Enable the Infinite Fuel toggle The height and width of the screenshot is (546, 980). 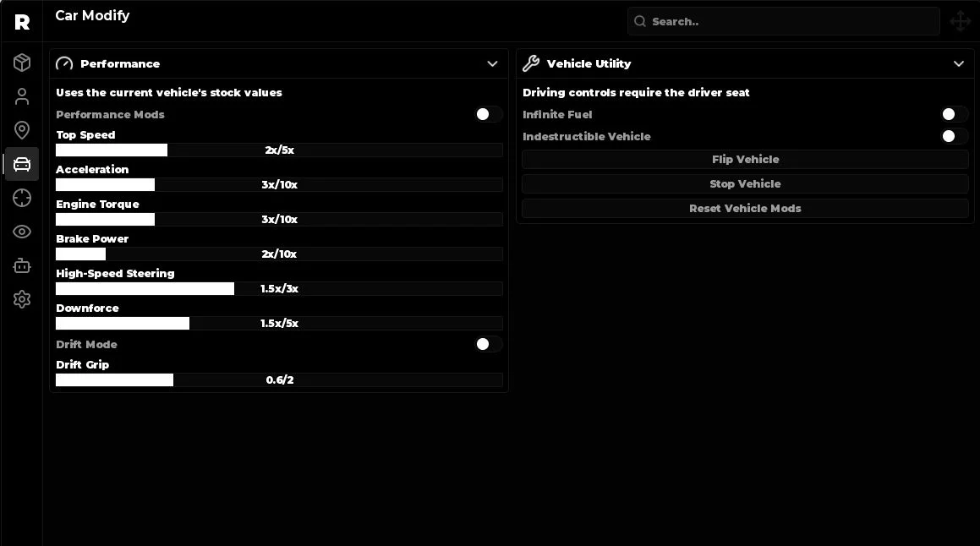pyautogui.click(x=955, y=114)
